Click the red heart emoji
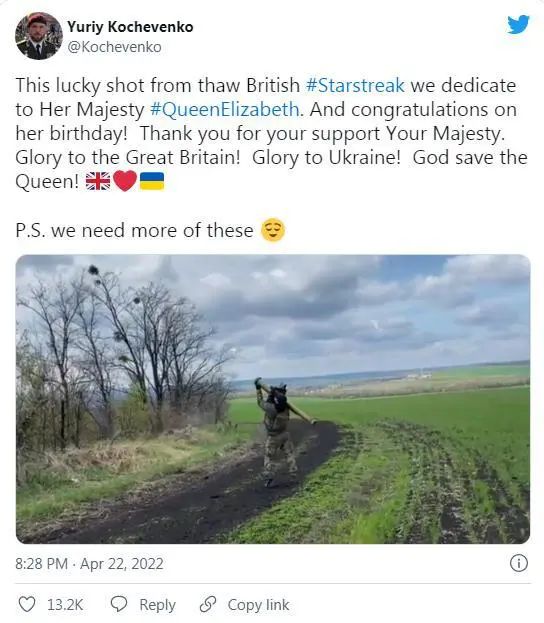Viewport: 544px width, 623px height. coord(125,181)
